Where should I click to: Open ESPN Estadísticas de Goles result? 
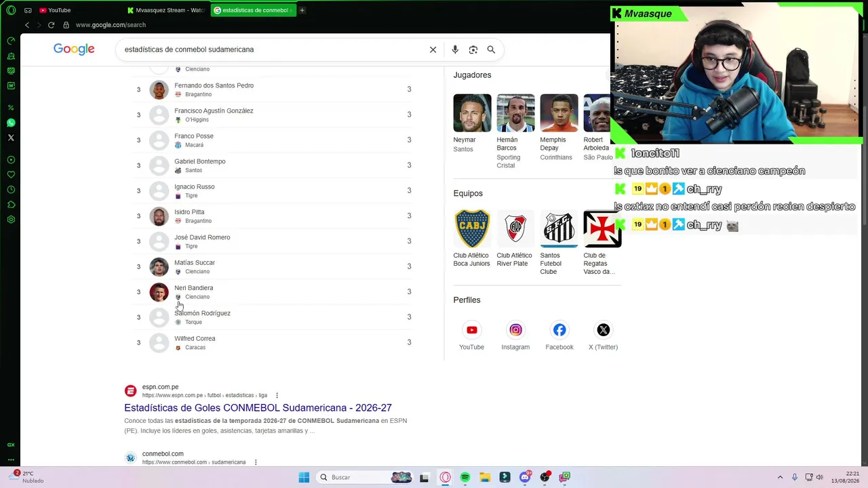click(258, 408)
